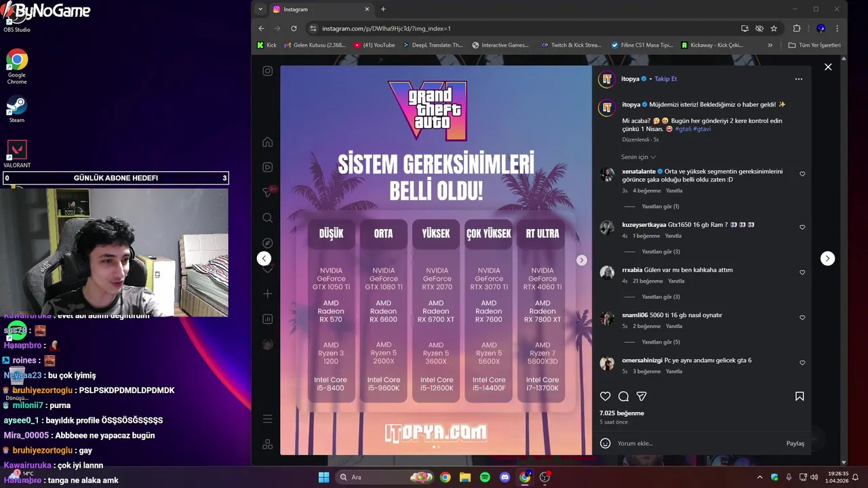This screenshot has width=868, height=488.
Task: Click the Create plus icon in sidebar
Action: point(268,293)
